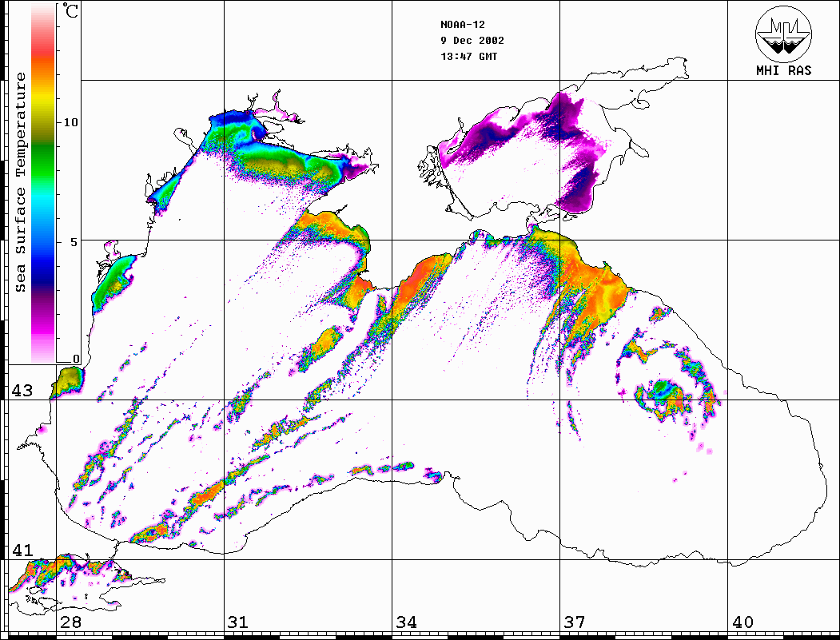Click the 'MHI RAS' label
The height and width of the screenshot is (640, 840).
(784, 70)
